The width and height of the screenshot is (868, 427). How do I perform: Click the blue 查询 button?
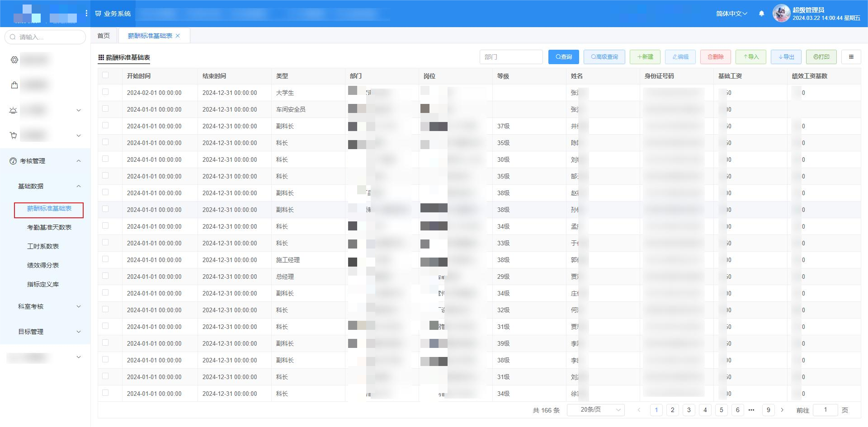564,57
